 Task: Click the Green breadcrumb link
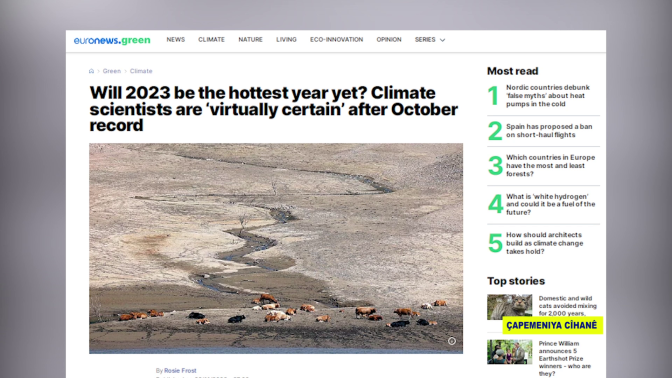111,71
